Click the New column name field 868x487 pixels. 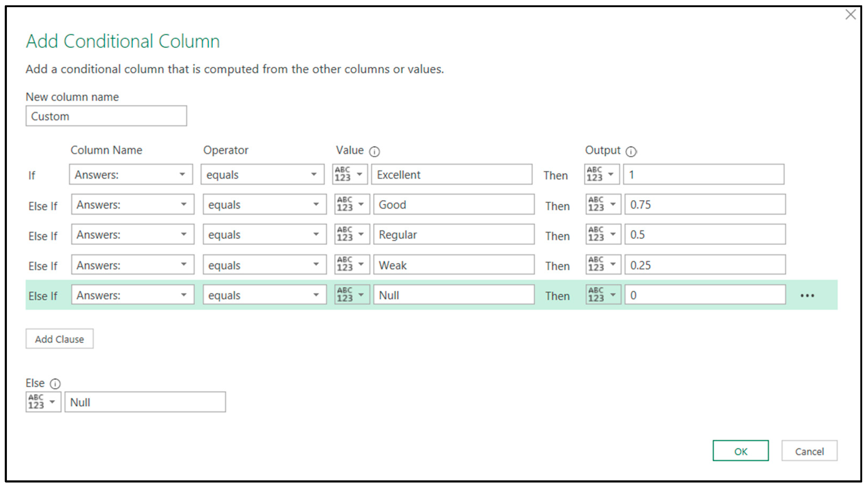tap(106, 116)
